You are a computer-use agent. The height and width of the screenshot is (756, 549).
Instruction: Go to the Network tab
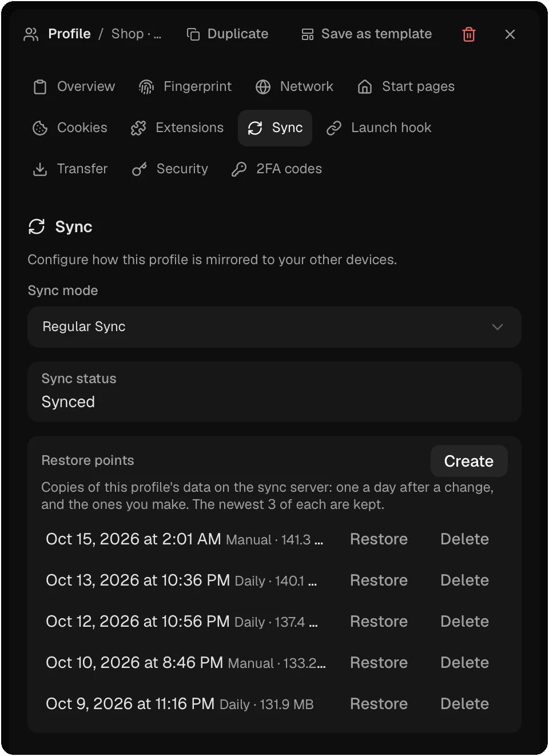(295, 87)
